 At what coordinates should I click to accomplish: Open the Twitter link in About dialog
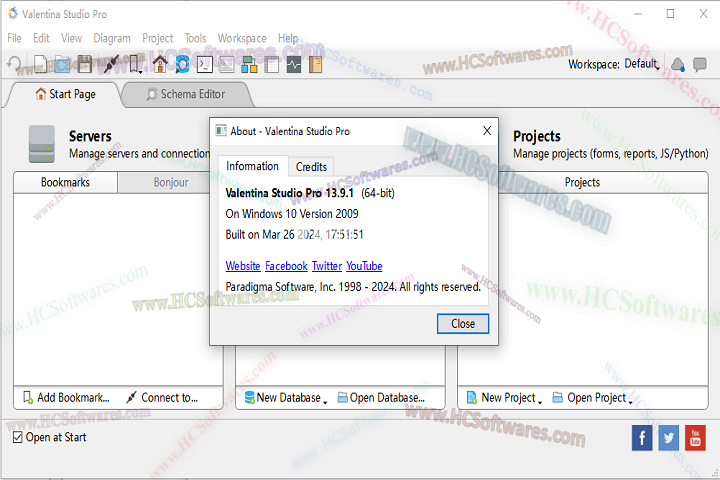pyautogui.click(x=327, y=266)
